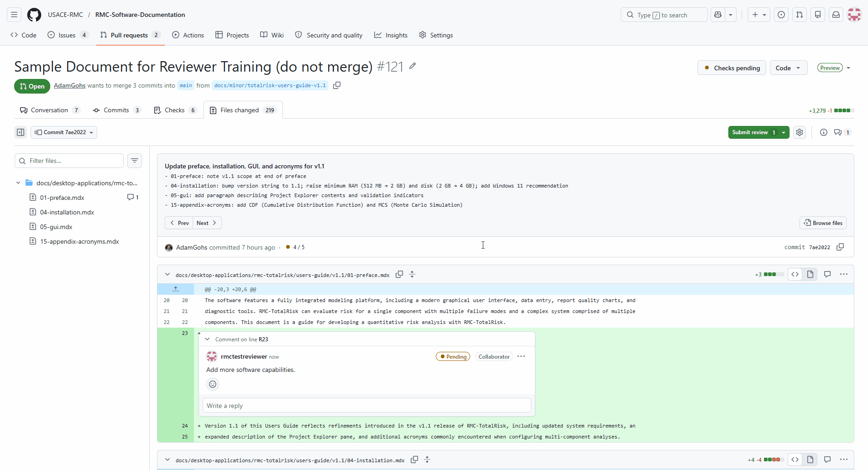Screen dimensions: 868x470
Task: Copy the 01-preface.mdx file path
Action: click(399, 274)
